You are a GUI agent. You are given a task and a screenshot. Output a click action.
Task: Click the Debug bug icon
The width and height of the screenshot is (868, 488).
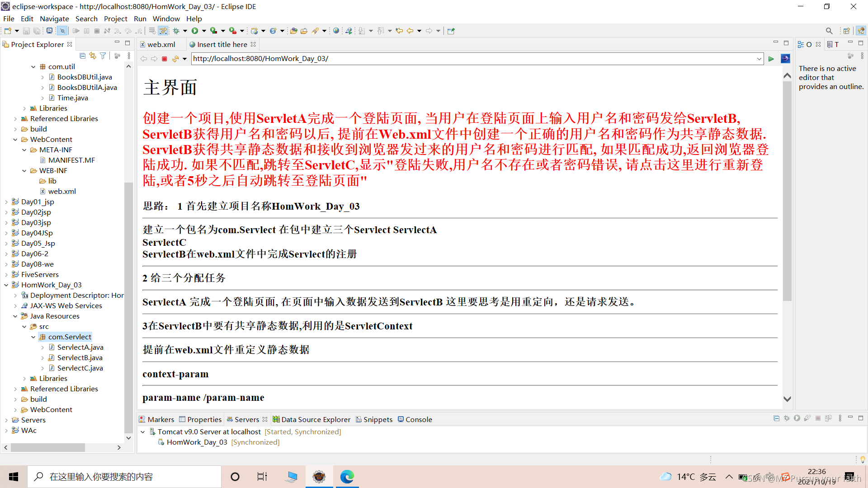(176, 31)
